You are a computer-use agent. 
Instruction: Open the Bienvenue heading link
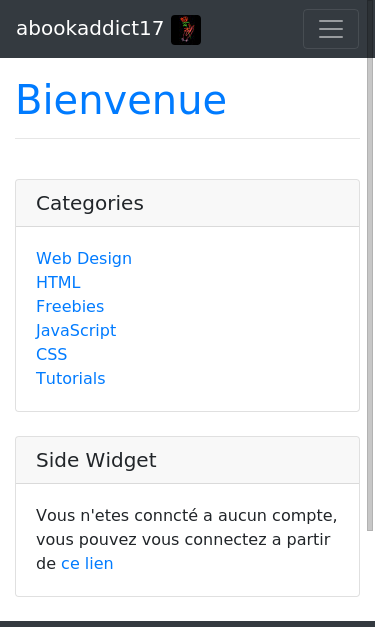[121, 100]
